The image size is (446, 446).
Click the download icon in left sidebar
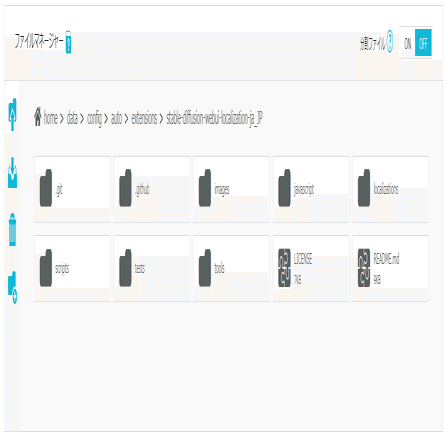click(x=12, y=173)
